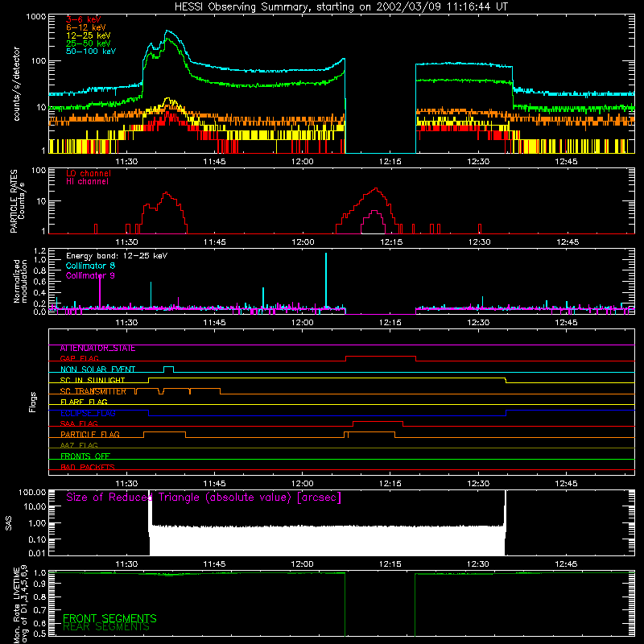Viewport: 644px width, 644px height.
Task: Click the FLARE_FLAG label
Action: point(84,402)
